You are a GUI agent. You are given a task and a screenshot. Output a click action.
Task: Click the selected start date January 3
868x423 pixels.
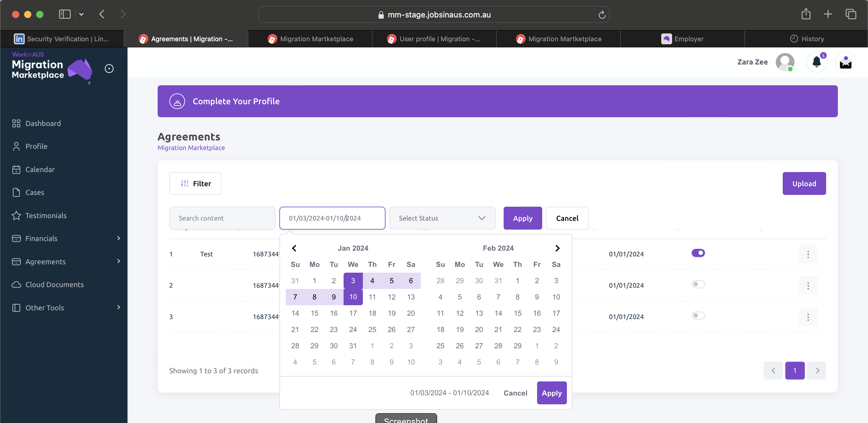tap(353, 280)
